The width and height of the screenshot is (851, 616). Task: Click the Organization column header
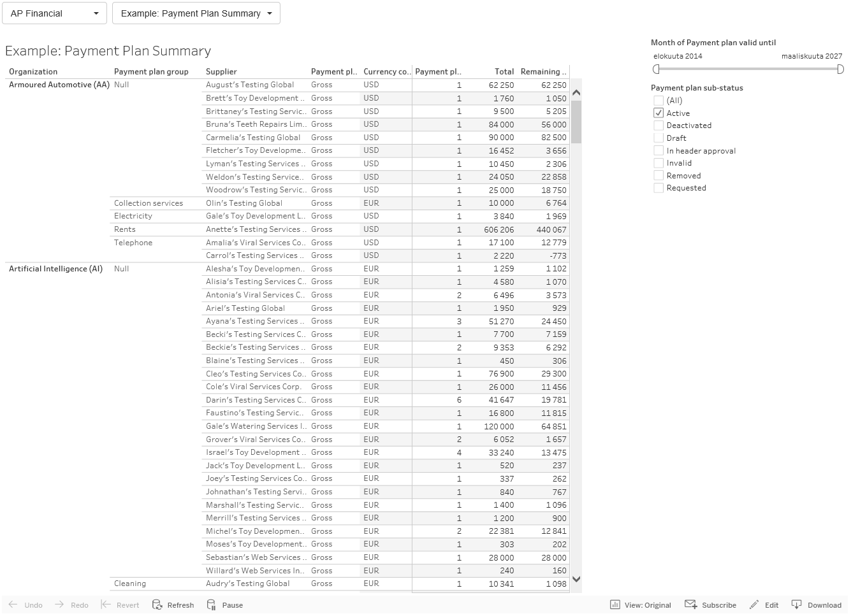pyautogui.click(x=33, y=72)
